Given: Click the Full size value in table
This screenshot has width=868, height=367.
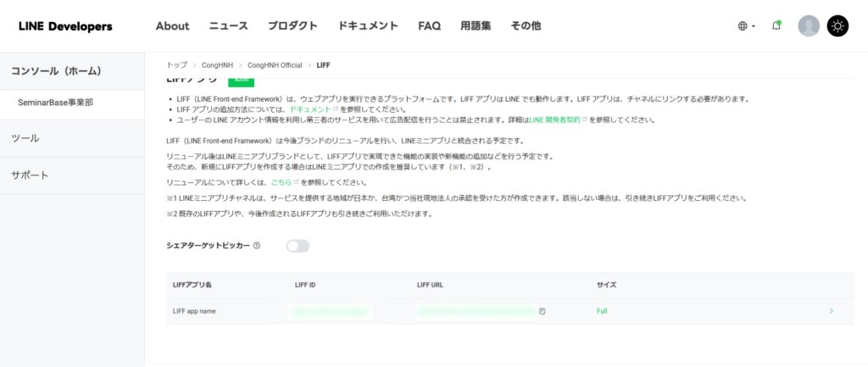Looking at the screenshot, I should pos(602,311).
